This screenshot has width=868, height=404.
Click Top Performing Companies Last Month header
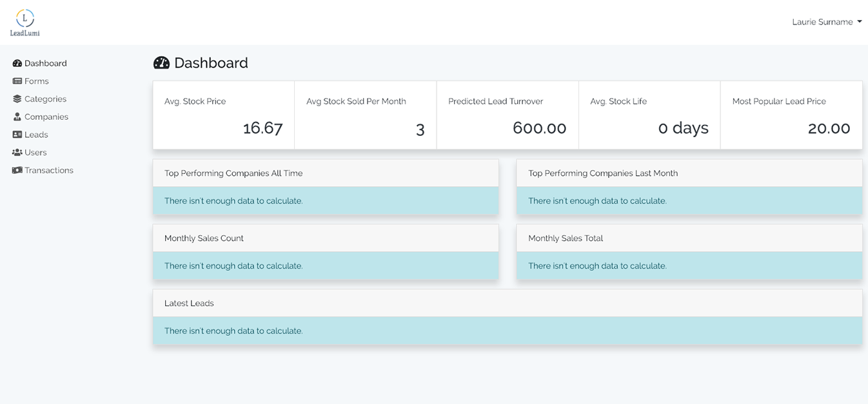click(x=689, y=173)
